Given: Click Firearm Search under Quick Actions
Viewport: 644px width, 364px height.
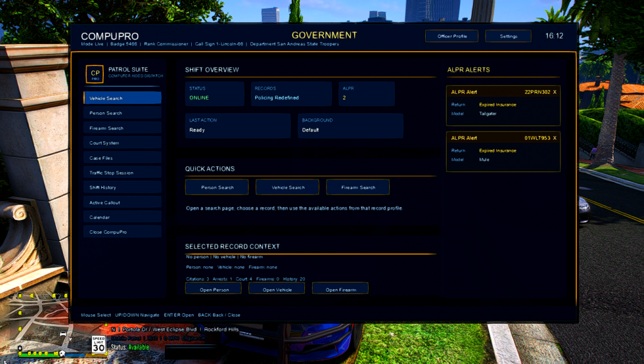Looking at the screenshot, I should [x=358, y=187].
